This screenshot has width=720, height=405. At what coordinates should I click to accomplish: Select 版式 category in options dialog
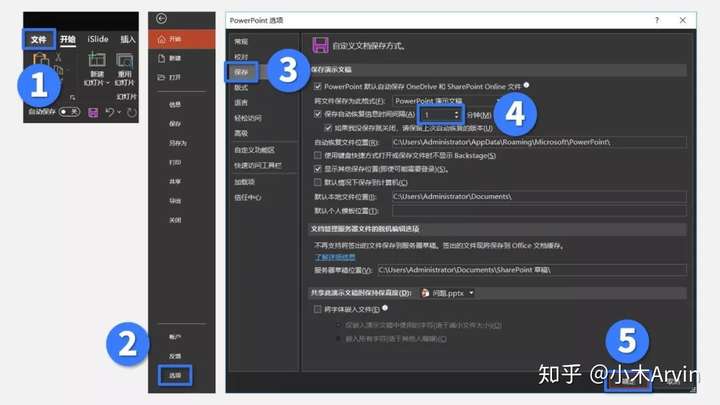[x=241, y=88]
